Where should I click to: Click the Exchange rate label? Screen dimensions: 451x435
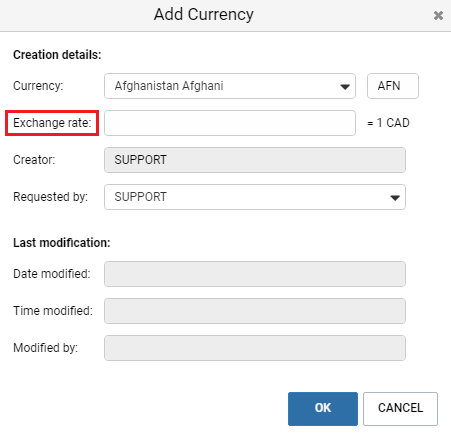[x=52, y=123]
